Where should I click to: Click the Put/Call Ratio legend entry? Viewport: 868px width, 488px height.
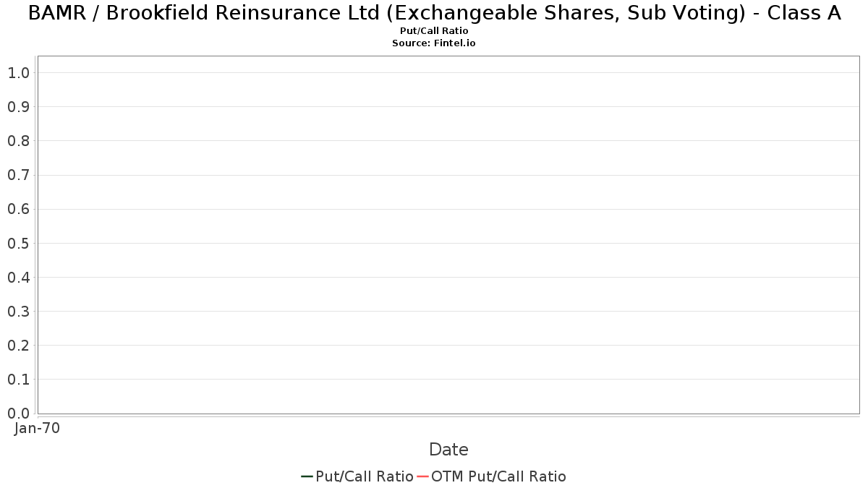point(357,476)
